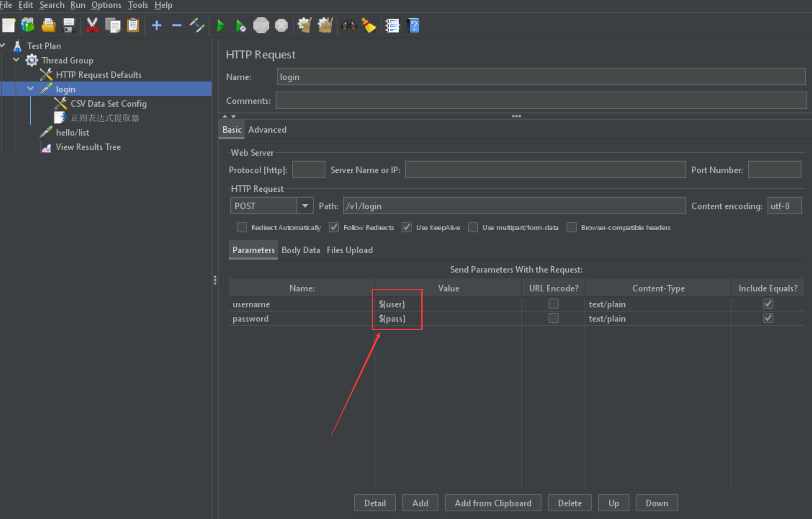The height and width of the screenshot is (519, 812).
Task: Open the Help question mark icon
Action: (413, 25)
